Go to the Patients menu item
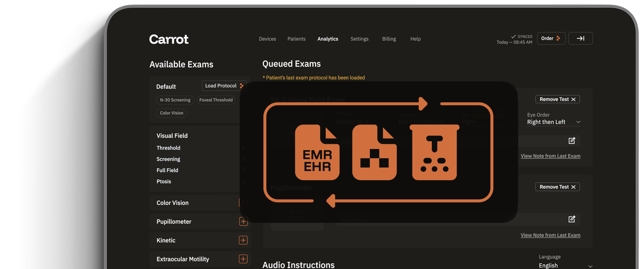Viewport: 644px width, 269px height. [296, 39]
